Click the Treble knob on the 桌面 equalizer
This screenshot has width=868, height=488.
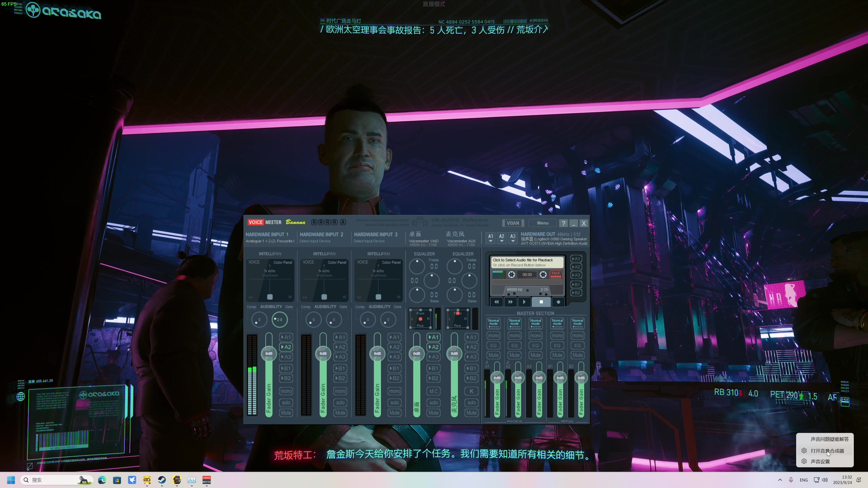[x=417, y=266]
